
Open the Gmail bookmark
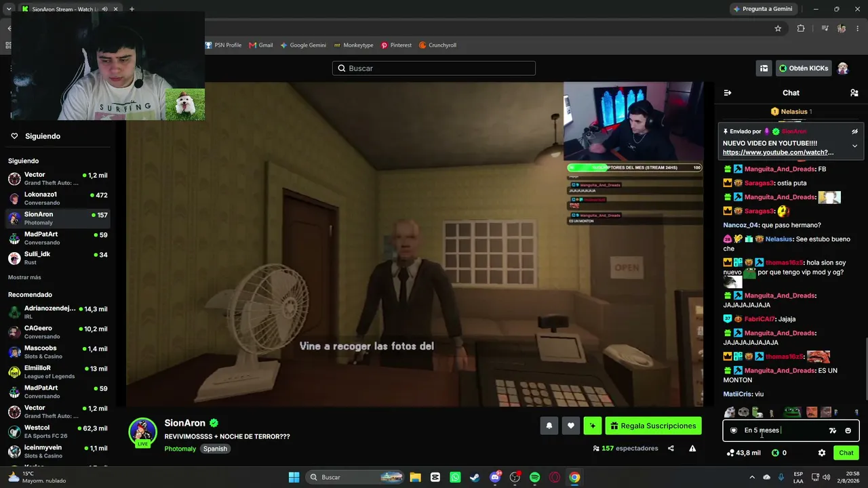(261, 45)
